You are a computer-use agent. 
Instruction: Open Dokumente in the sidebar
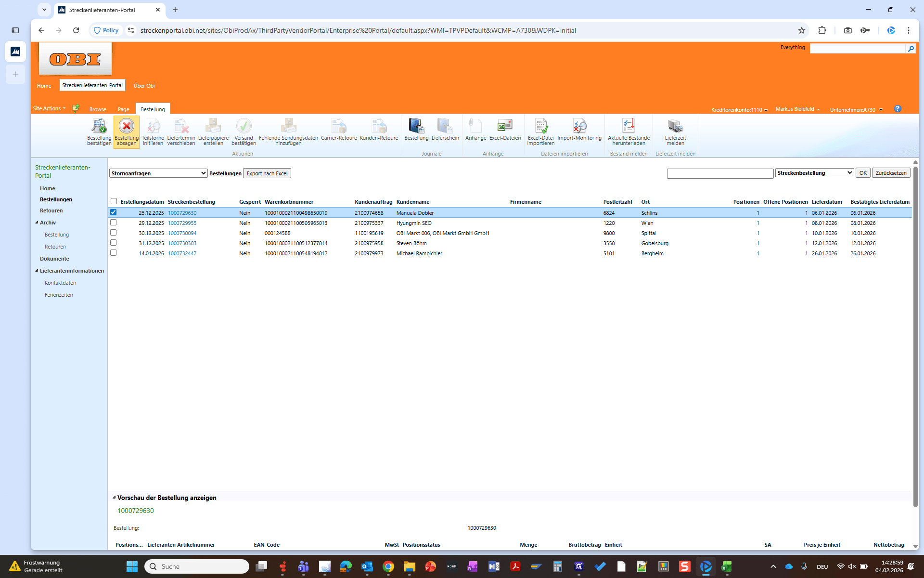pyautogui.click(x=54, y=259)
